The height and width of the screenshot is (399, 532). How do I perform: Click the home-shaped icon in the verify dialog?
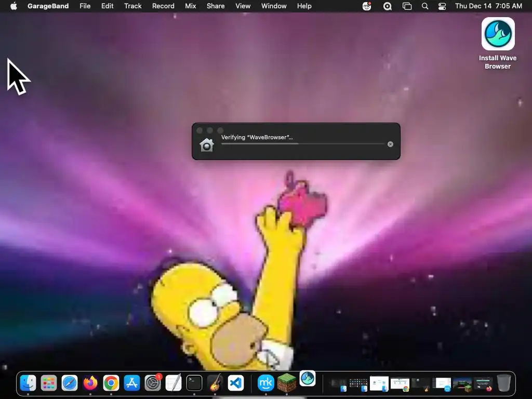pyautogui.click(x=207, y=145)
